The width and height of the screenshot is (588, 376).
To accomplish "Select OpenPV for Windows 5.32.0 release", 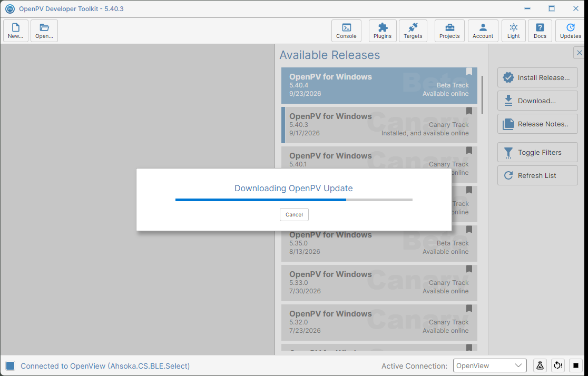I will [379, 322].
